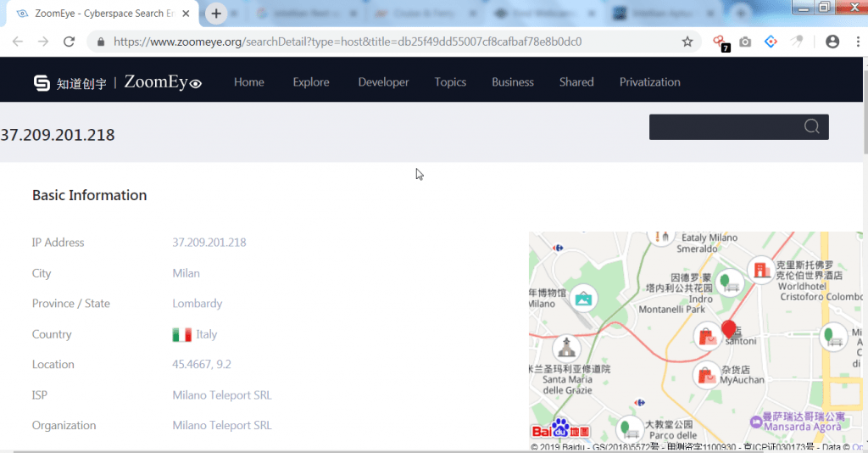Reload the page with refresh icon
This screenshot has width=868, height=453.
click(x=69, y=42)
